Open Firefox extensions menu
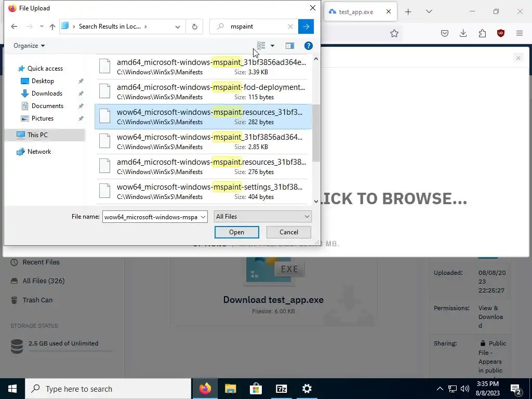Screen dimensions: 532x399 coord(482,33)
